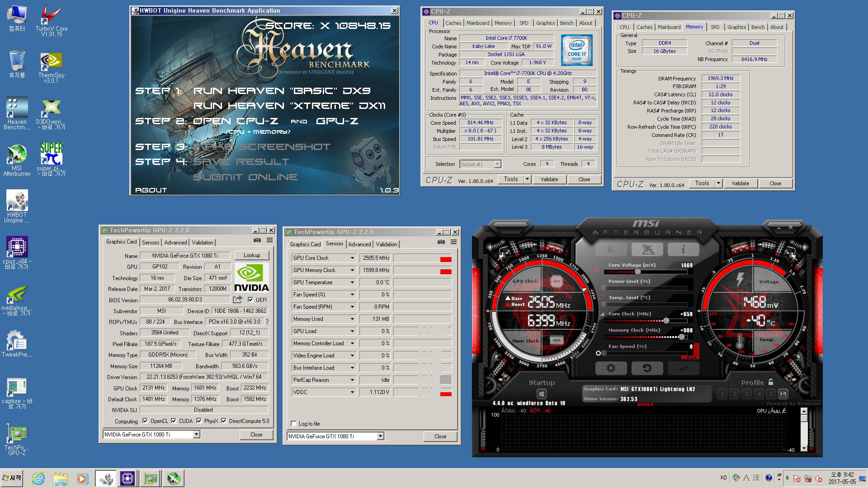Open the Advanced tab in GPU-Z Graphics Card window

tap(175, 243)
